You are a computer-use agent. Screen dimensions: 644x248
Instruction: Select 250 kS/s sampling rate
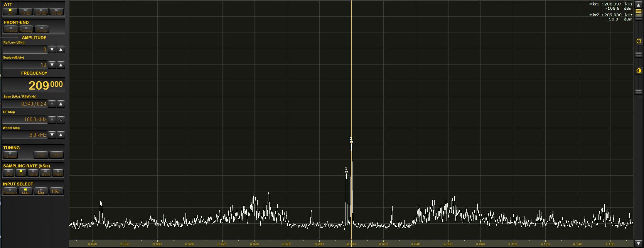coord(21,173)
